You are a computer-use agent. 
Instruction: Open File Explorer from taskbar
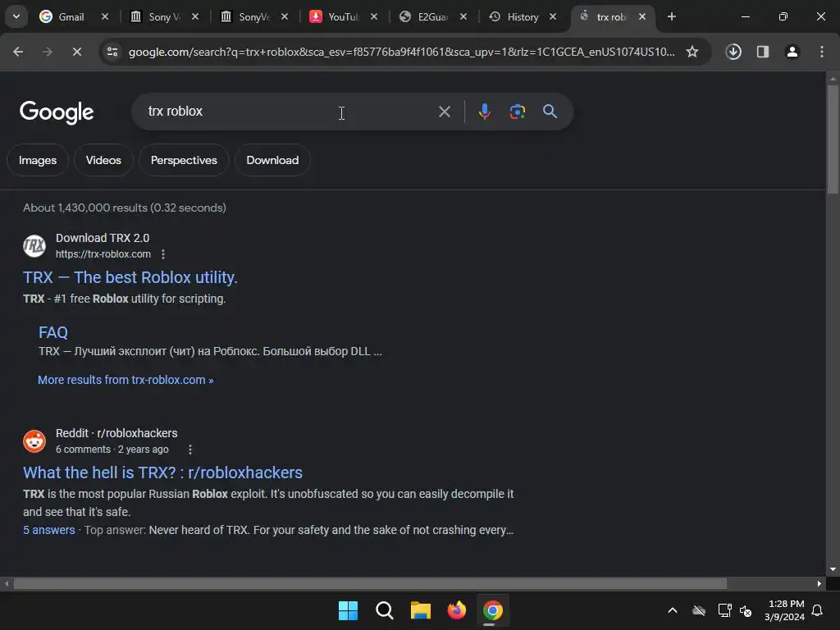point(421,610)
